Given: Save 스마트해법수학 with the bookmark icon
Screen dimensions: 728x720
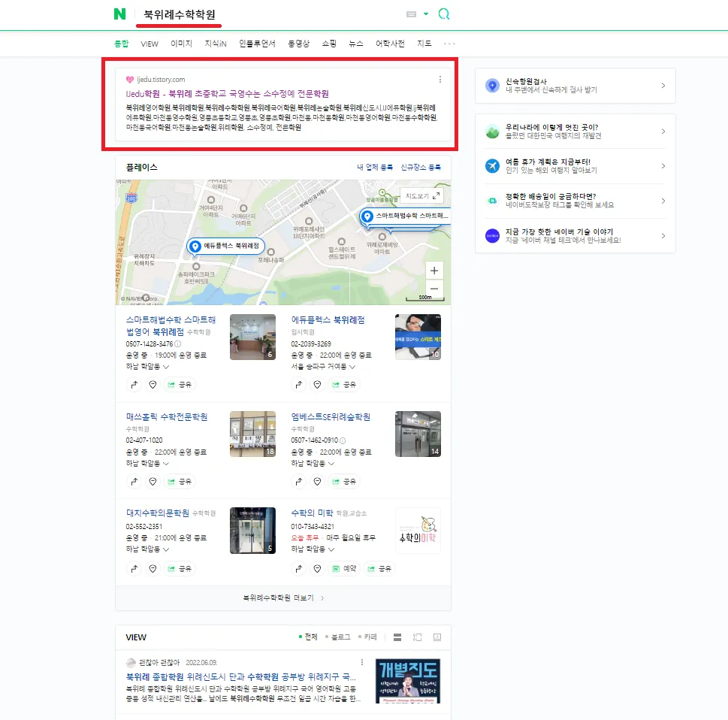Looking at the screenshot, I should click(153, 385).
